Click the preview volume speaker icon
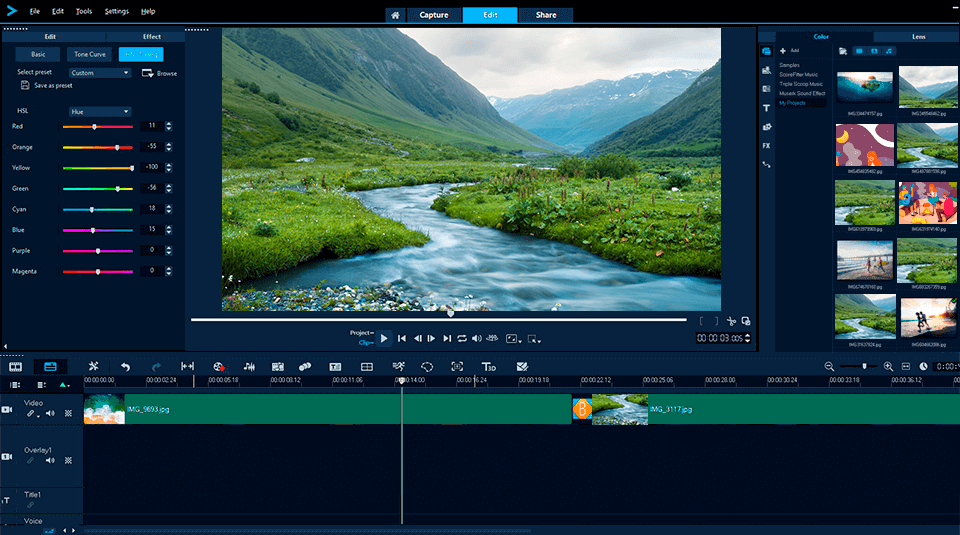The image size is (960, 535). coord(476,339)
